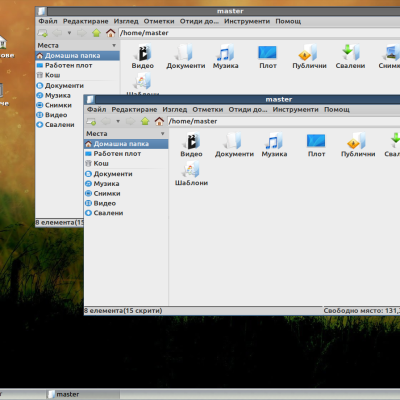Open the Плот folder in front window

316,145
